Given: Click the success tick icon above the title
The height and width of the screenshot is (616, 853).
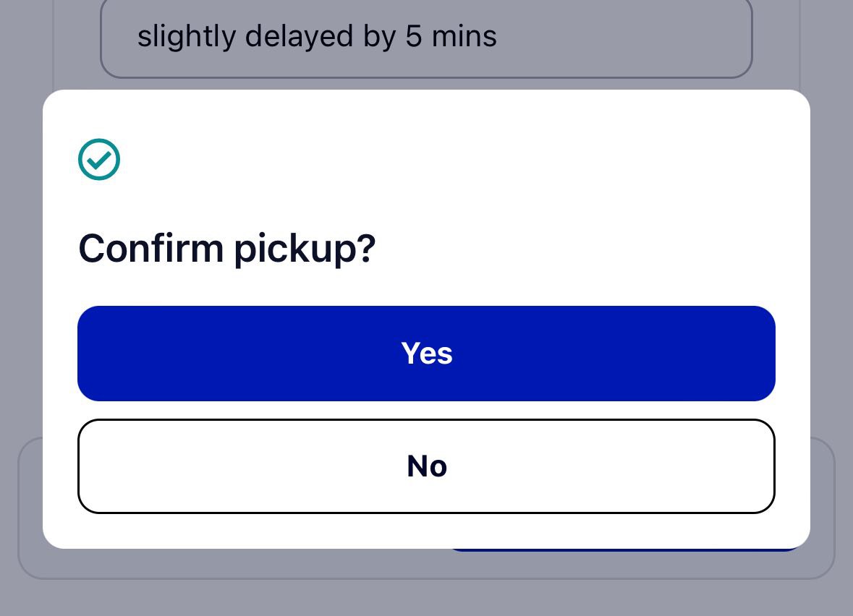Looking at the screenshot, I should tap(99, 159).
